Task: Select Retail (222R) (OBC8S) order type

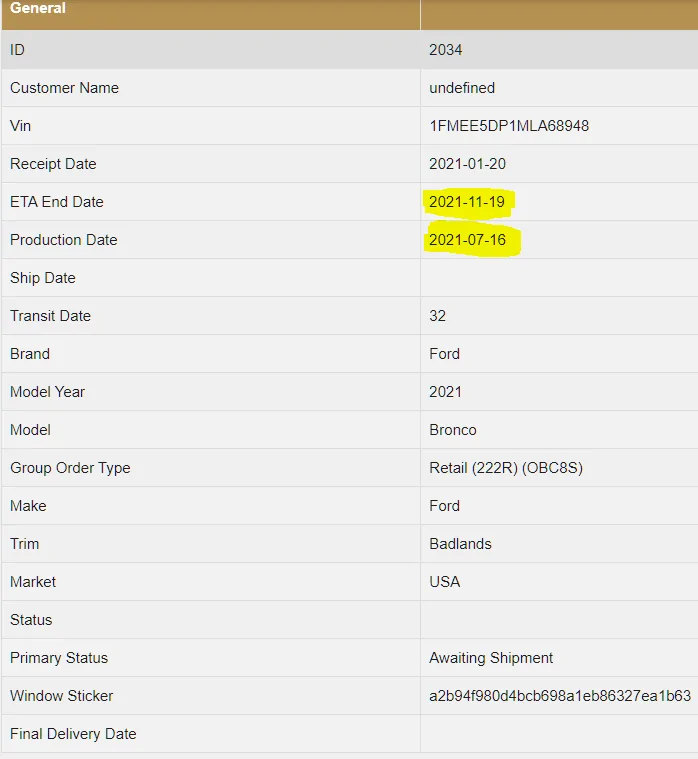Action: coord(506,468)
